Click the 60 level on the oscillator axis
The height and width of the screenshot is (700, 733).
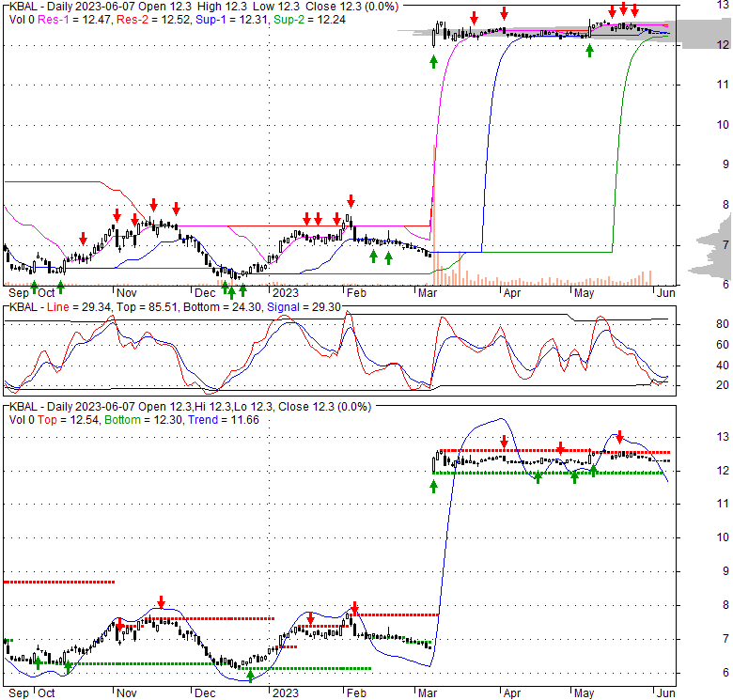click(723, 345)
